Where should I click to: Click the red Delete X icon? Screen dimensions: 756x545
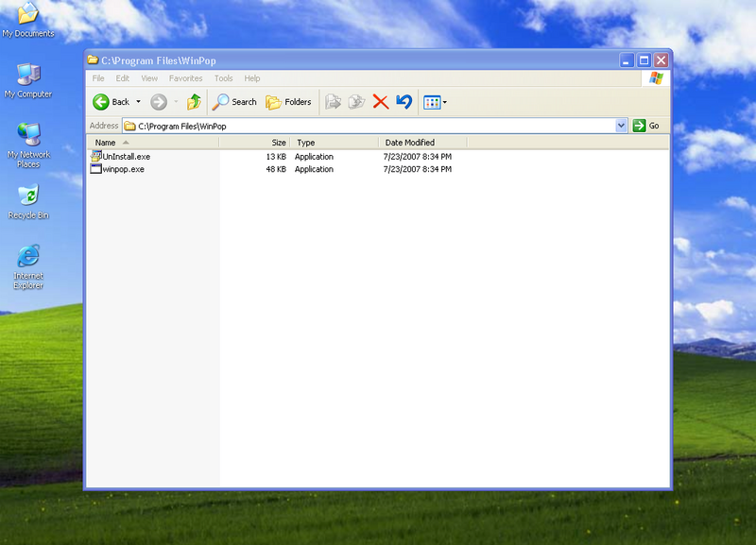pos(381,102)
